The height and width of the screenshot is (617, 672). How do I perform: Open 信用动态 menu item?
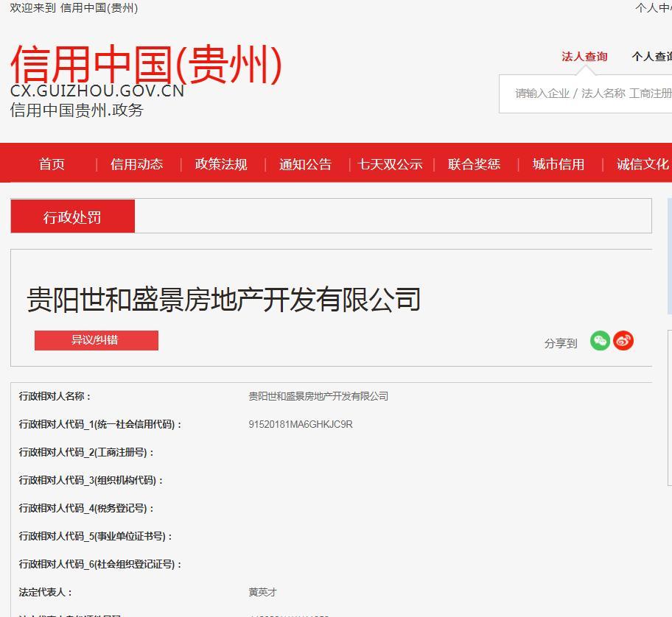[x=137, y=164]
